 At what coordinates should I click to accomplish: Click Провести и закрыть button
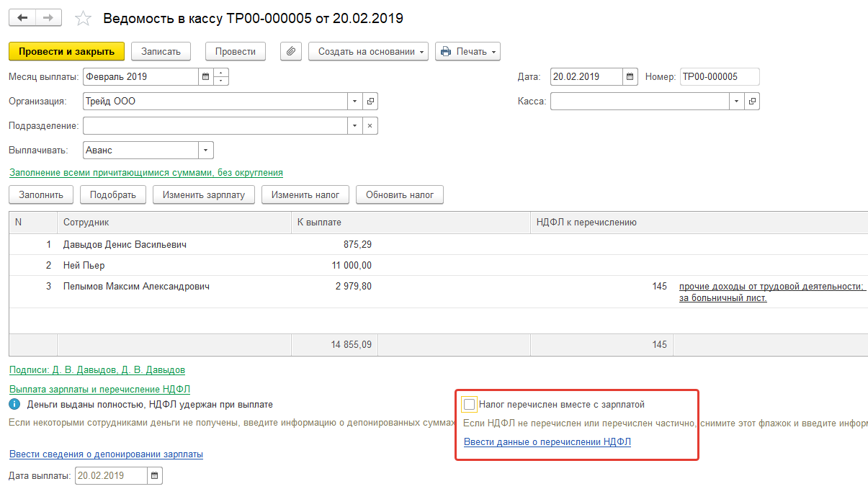[66, 51]
